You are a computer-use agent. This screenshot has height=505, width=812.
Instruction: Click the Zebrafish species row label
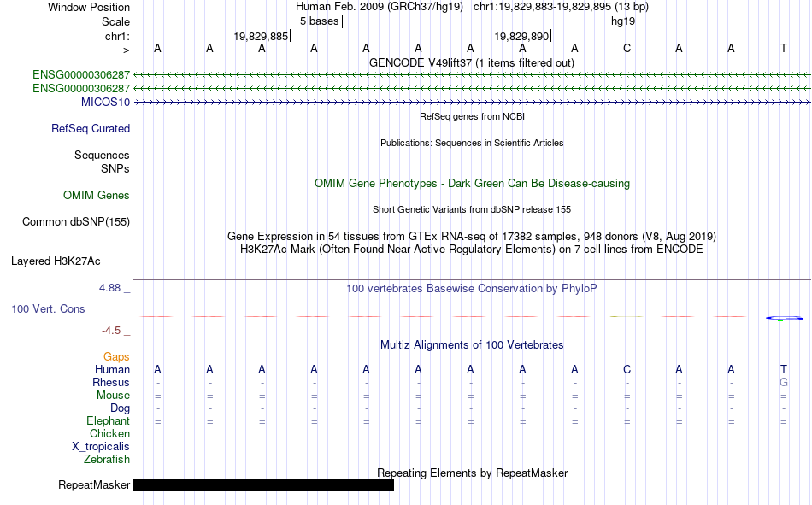pos(107,460)
